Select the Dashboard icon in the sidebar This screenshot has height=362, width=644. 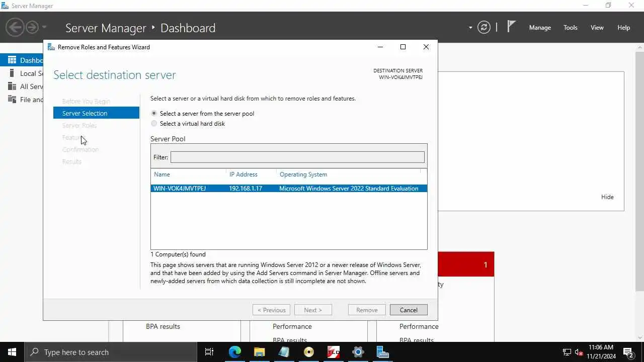click(x=12, y=60)
